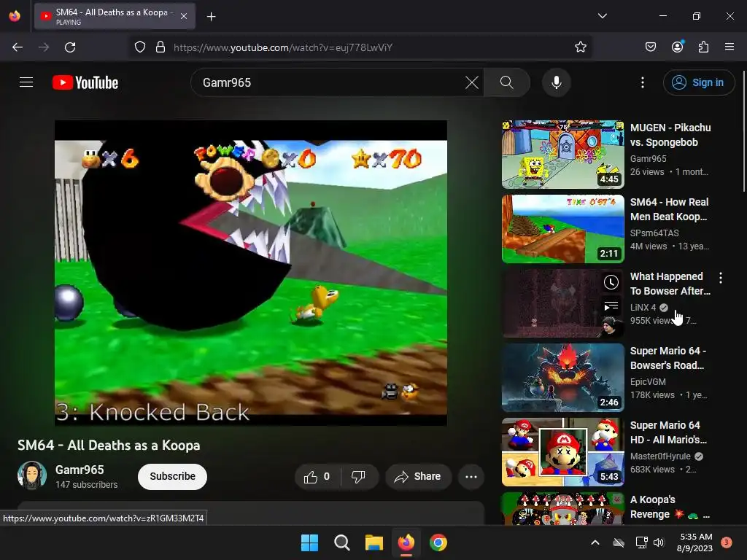
Task: Click the page vertical scrollbar
Action: [x=743, y=131]
